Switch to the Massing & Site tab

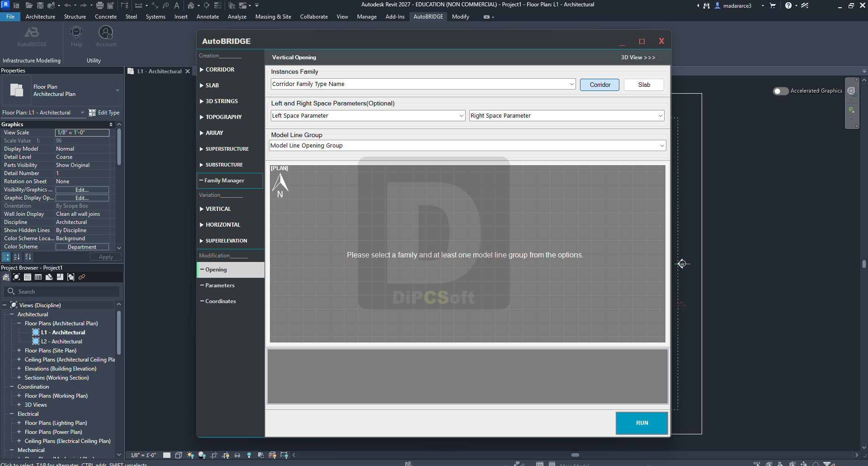click(273, 17)
